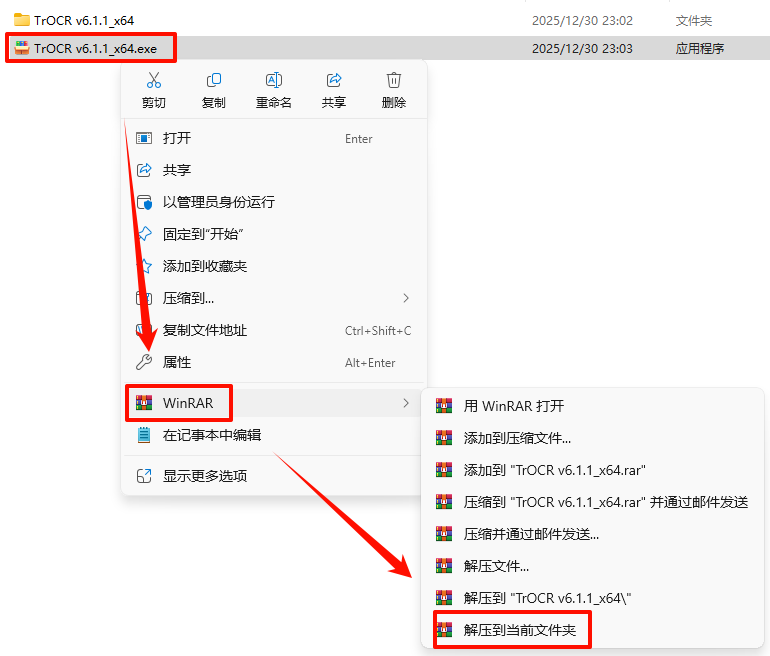The height and width of the screenshot is (656, 770).
Task: Click the Cut scissors icon
Action: 154,80
